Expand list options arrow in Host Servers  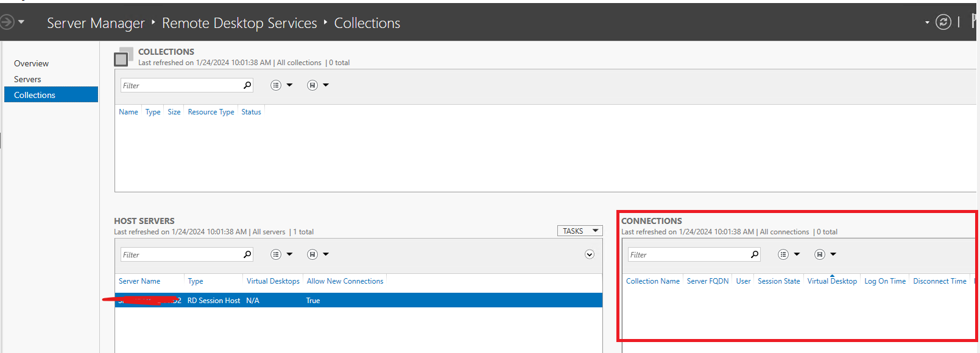[289, 254]
